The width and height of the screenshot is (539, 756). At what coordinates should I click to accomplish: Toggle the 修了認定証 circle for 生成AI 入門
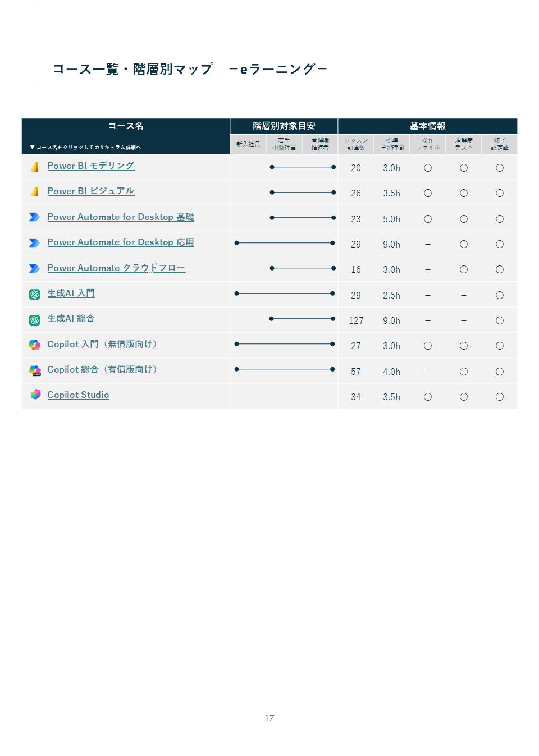(500, 294)
